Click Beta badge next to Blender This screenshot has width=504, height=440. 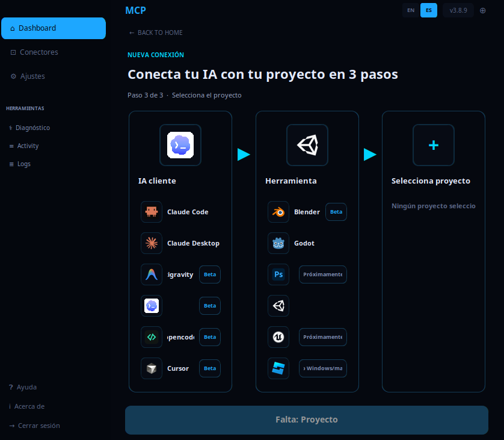(x=336, y=212)
